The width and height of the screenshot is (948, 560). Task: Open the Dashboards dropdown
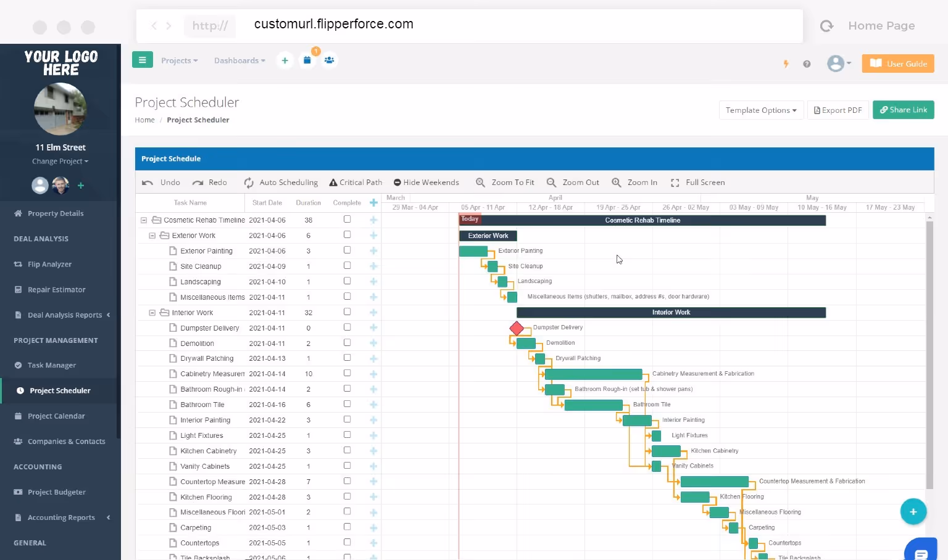pos(239,60)
